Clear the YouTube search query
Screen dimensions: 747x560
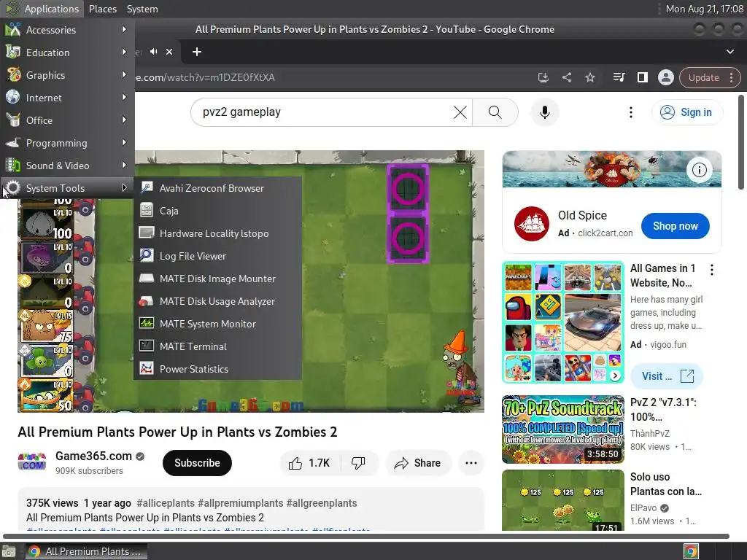(x=460, y=112)
